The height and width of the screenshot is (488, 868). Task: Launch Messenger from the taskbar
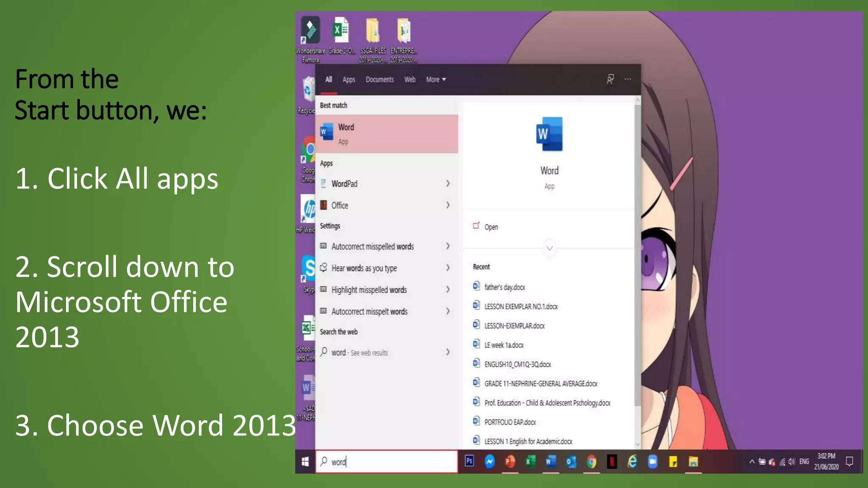(x=490, y=461)
